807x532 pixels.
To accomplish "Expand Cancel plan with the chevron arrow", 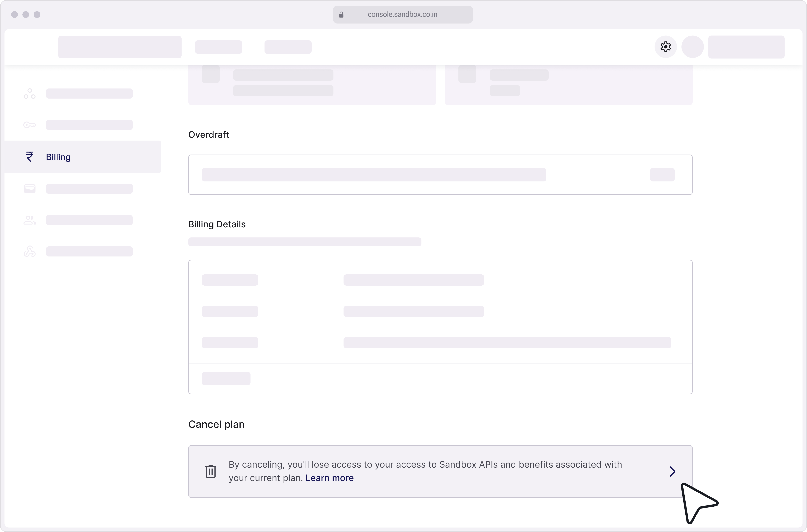I will [672, 471].
